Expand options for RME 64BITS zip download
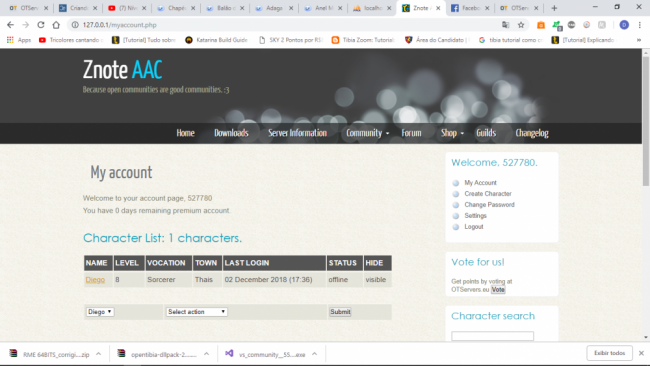This screenshot has width=650, height=366. [x=98, y=354]
